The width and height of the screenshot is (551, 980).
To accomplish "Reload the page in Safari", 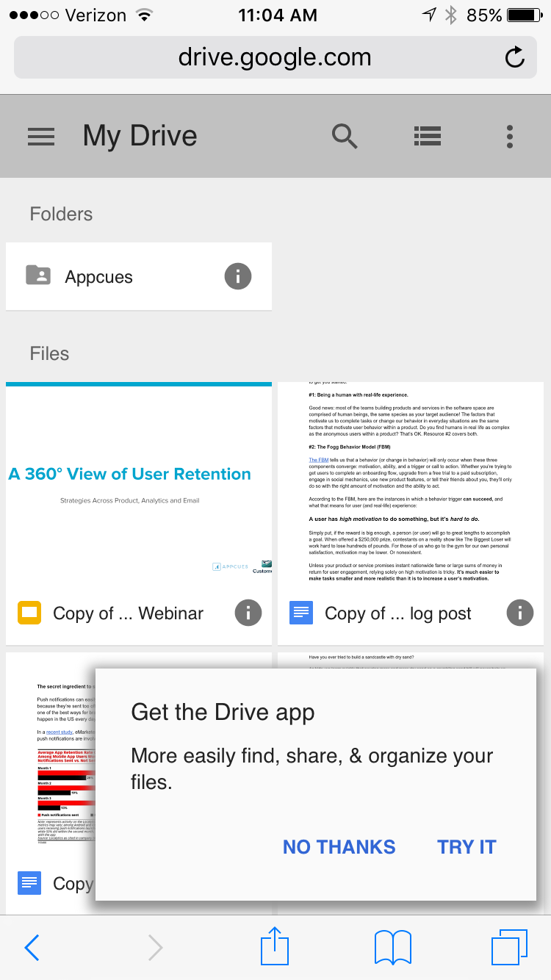I will point(515,58).
